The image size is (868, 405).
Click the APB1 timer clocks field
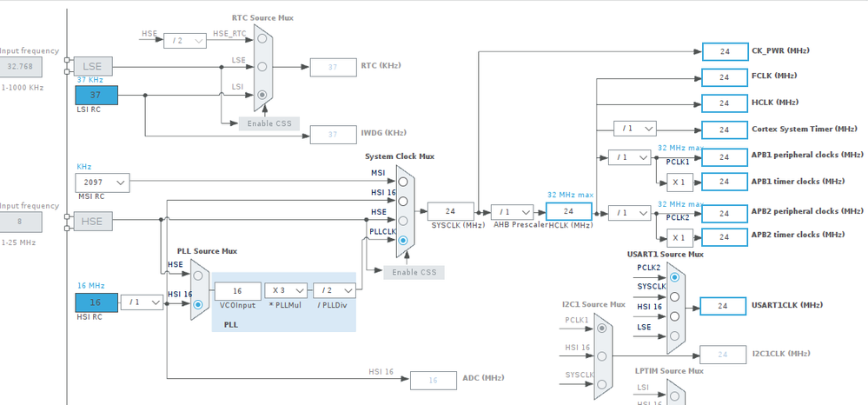click(x=725, y=182)
